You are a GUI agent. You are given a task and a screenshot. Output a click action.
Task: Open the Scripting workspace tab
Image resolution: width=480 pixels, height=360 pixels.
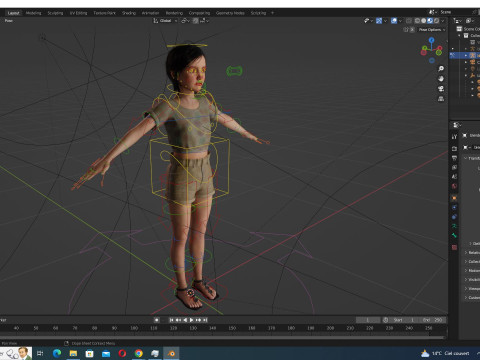coord(258,13)
